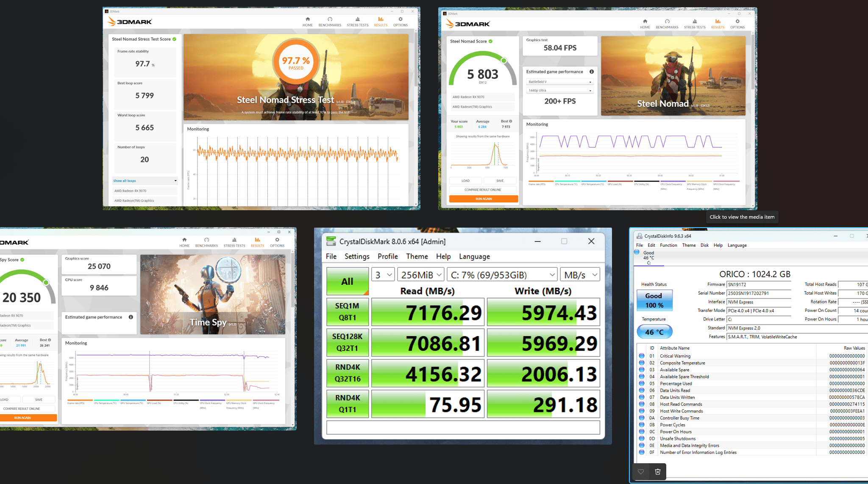This screenshot has height=484, width=868.
Task: Open the Battlefield V game dropdown
Action: pyautogui.click(x=560, y=82)
